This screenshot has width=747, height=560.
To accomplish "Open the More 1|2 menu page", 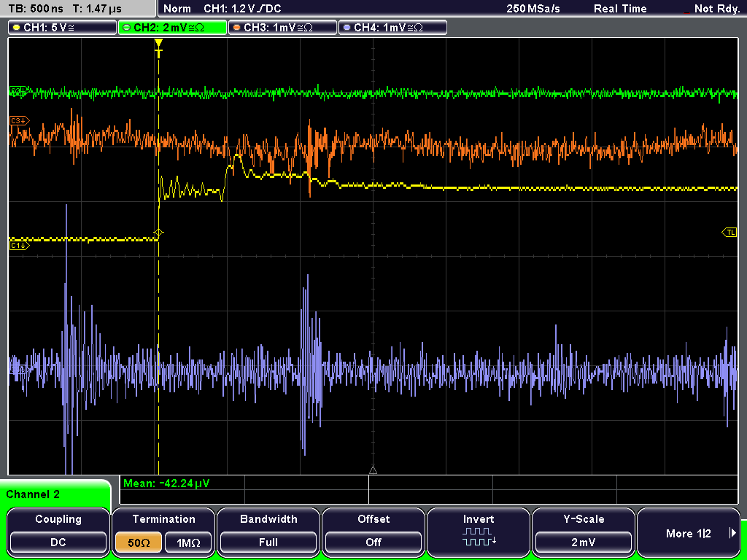I will tap(689, 532).
